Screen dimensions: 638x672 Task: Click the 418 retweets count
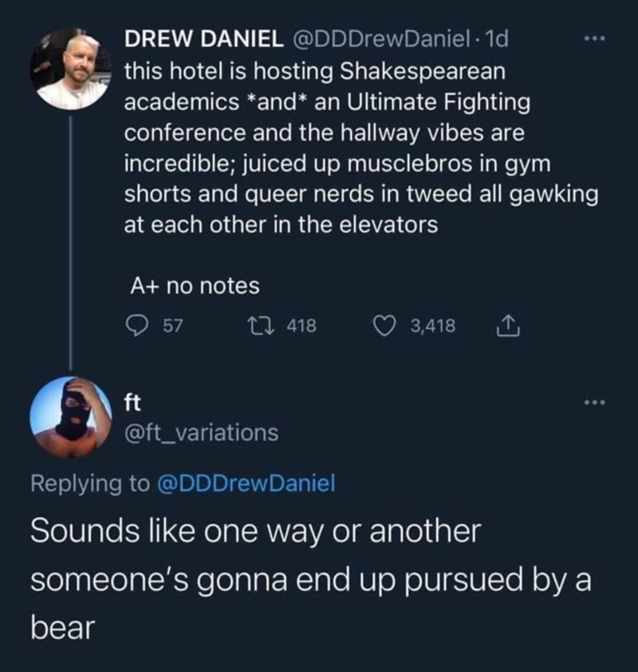303,326
